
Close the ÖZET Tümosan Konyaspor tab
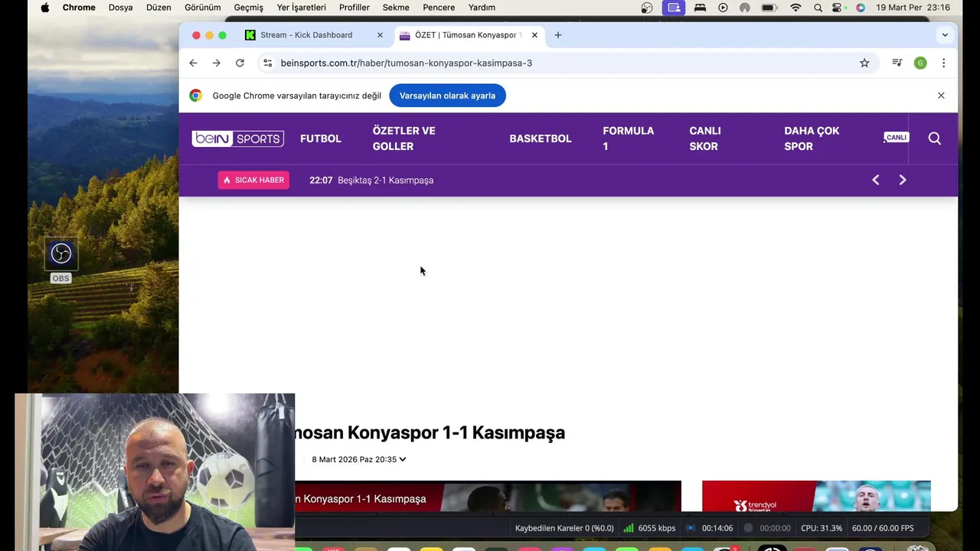(x=534, y=35)
